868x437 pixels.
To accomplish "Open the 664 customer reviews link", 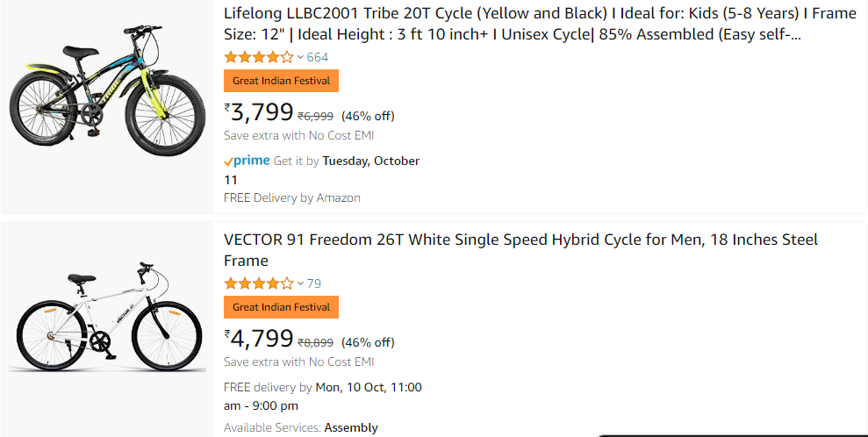I will pos(318,57).
